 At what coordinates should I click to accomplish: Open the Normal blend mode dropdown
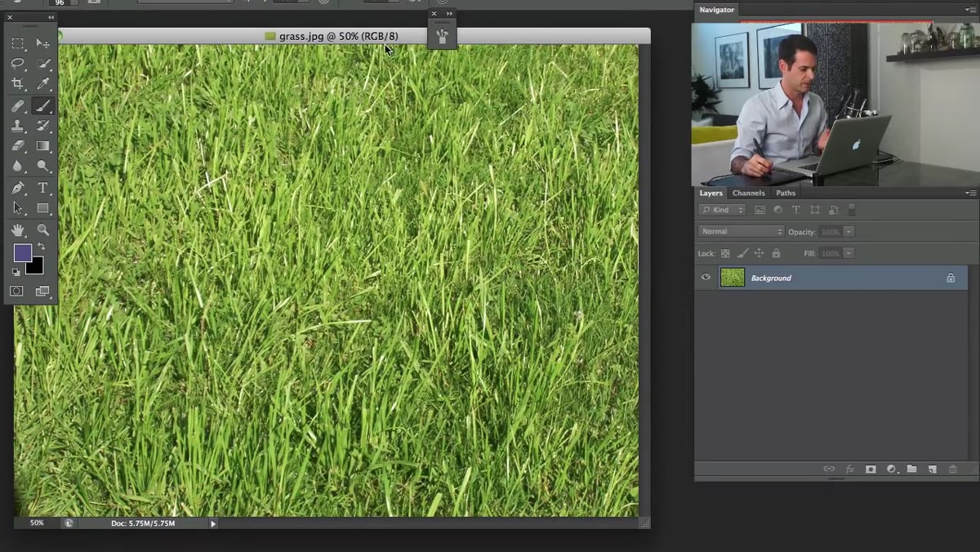[741, 232]
